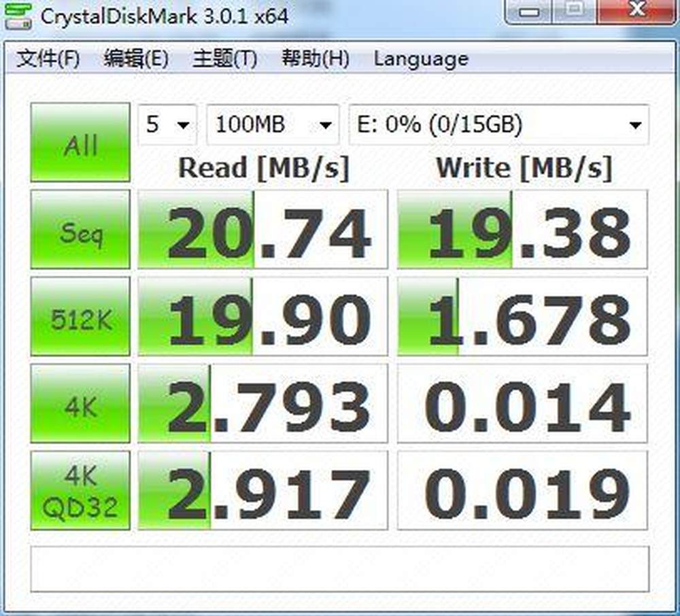680x616 pixels.
Task: Click the CrystalDiskMark app icon in title bar
Action: coord(18,16)
